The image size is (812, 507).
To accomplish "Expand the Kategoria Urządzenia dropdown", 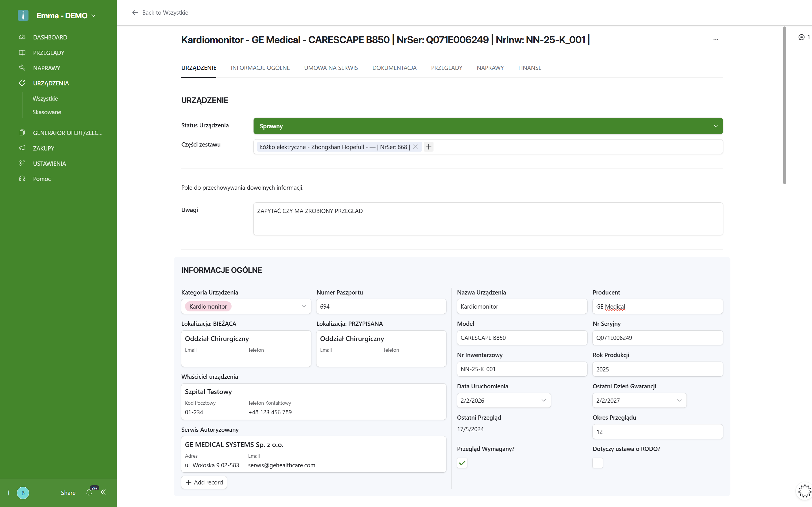I will pyautogui.click(x=304, y=306).
